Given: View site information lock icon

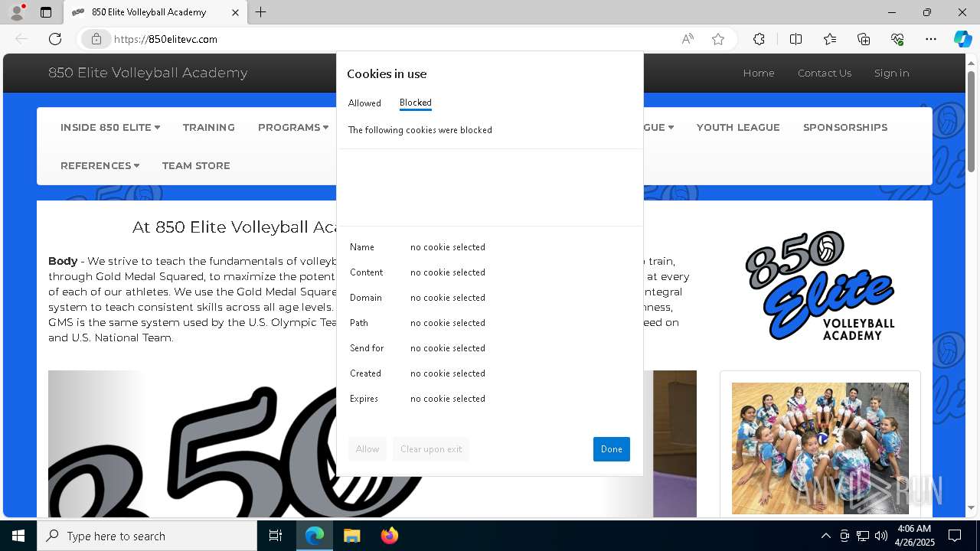Looking at the screenshot, I should click(96, 39).
